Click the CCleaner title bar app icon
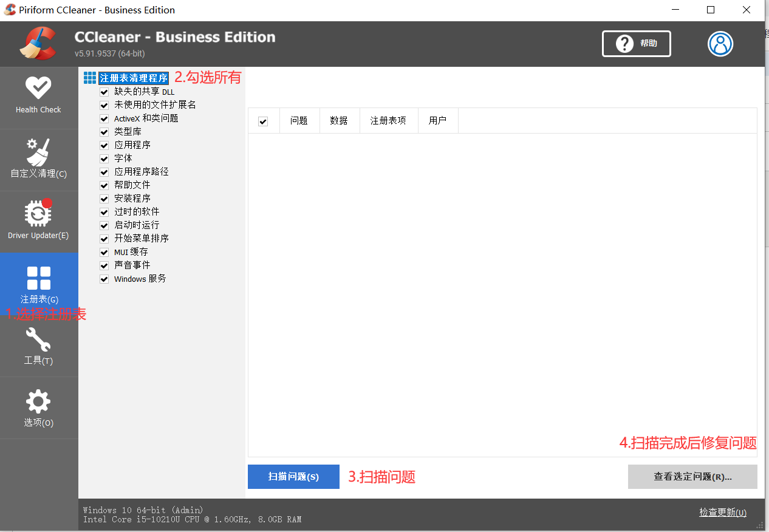769x532 pixels. (x=10, y=10)
